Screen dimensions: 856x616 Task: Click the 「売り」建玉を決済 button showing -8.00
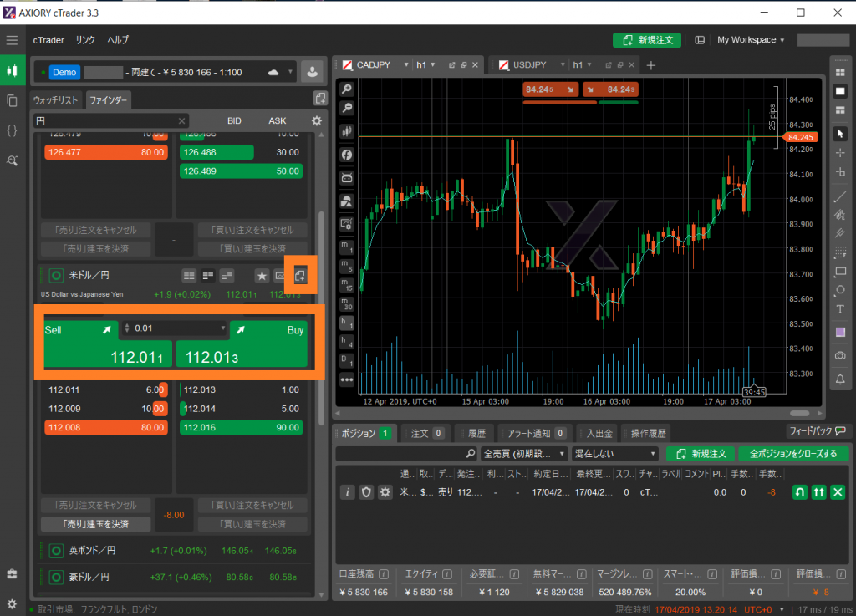[96, 524]
